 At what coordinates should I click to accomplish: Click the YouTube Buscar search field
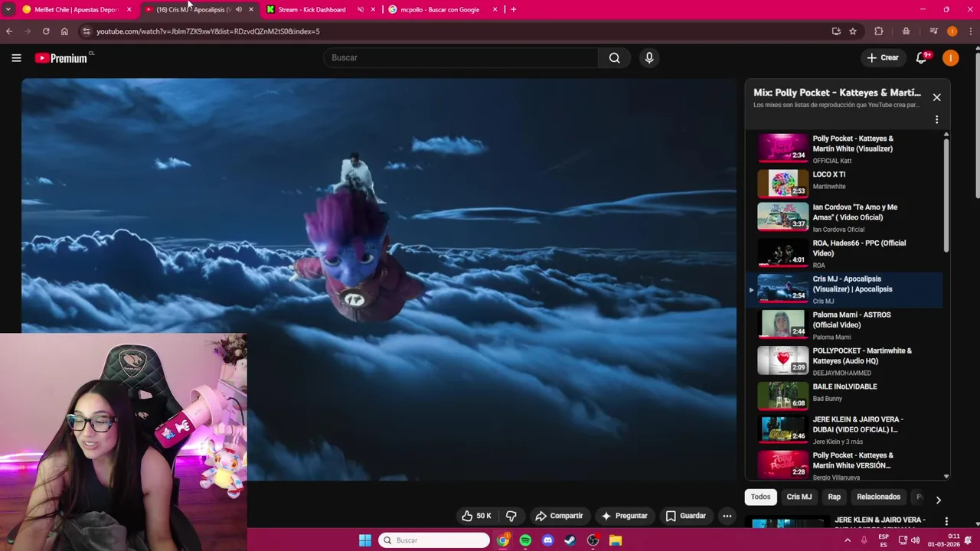(460, 57)
